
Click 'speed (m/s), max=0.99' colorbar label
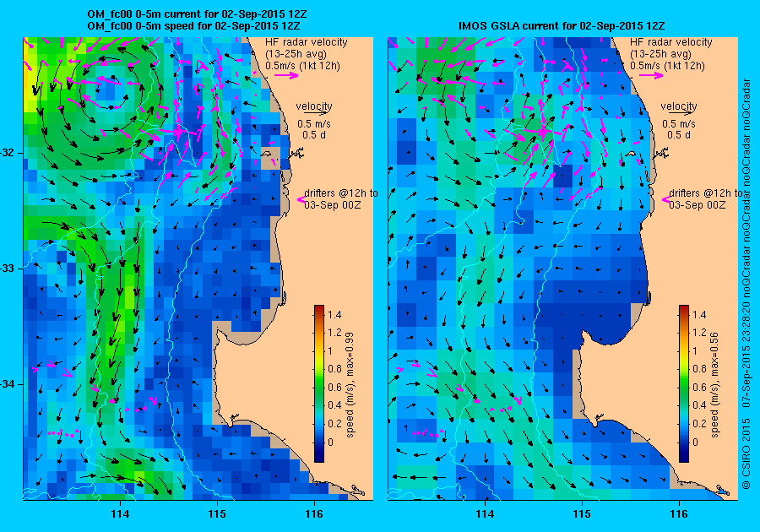(x=350, y=385)
